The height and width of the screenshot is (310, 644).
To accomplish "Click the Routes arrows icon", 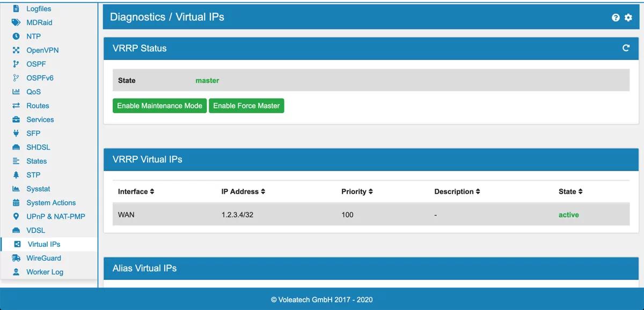I will (15, 106).
